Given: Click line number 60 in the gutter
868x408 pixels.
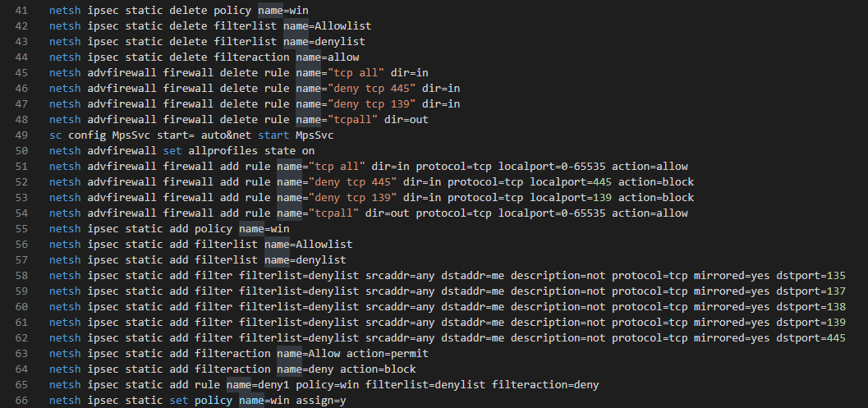Looking at the screenshot, I should coord(21,305).
